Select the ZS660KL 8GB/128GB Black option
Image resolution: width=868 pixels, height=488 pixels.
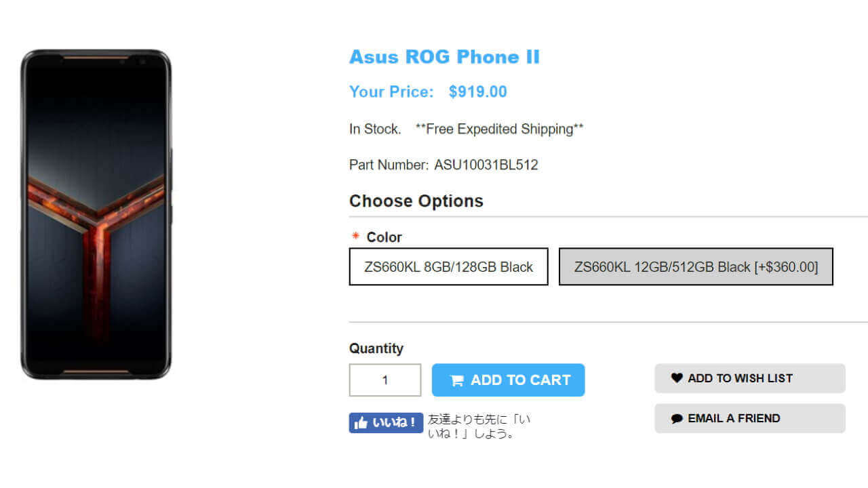click(x=448, y=266)
